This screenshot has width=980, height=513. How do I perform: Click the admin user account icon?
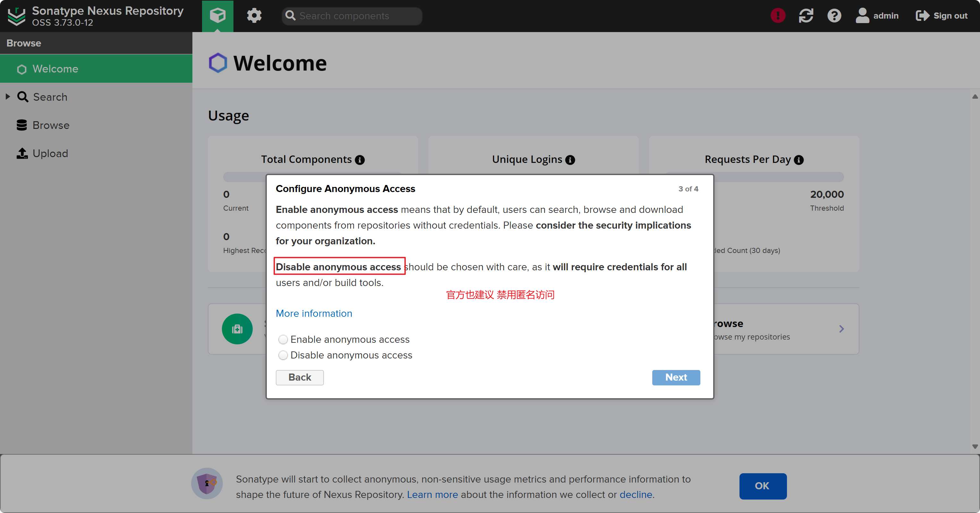(862, 16)
